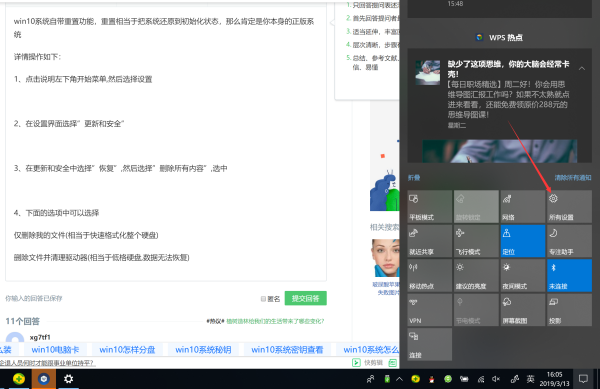The width and height of the screenshot is (600, 389).
Task: Open the clock showing 16:05 2019/3/13
Action: pyautogui.click(x=554, y=379)
